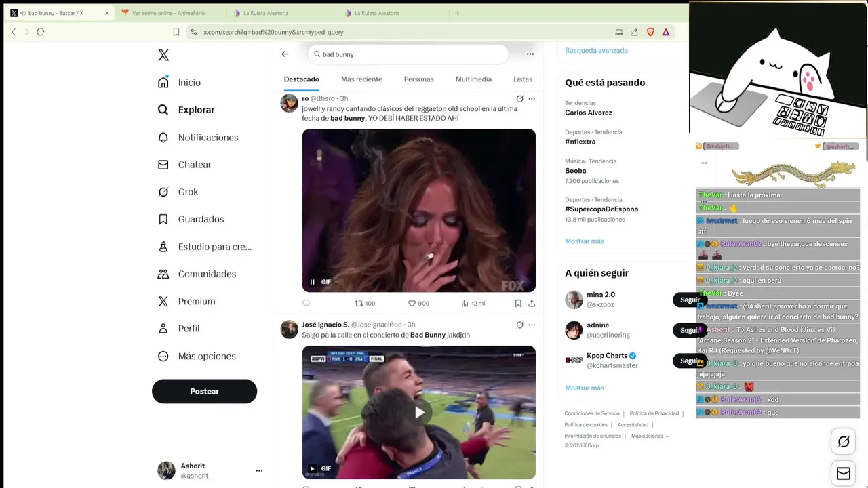Open more options on José Ignacio's post

[532, 325]
